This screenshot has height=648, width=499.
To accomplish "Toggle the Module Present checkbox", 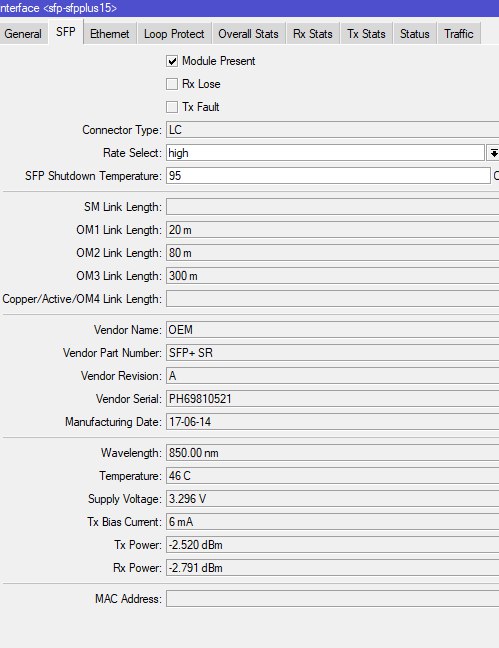I will click(x=172, y=61).
